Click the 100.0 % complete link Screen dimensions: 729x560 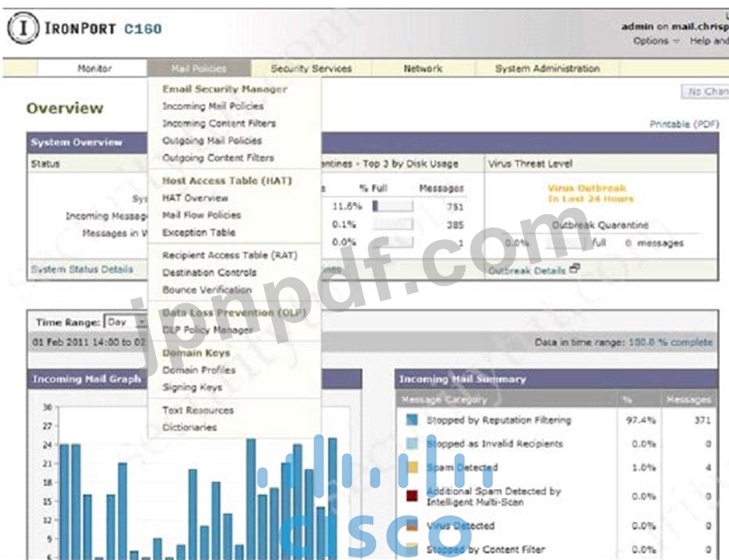[670, 342]
